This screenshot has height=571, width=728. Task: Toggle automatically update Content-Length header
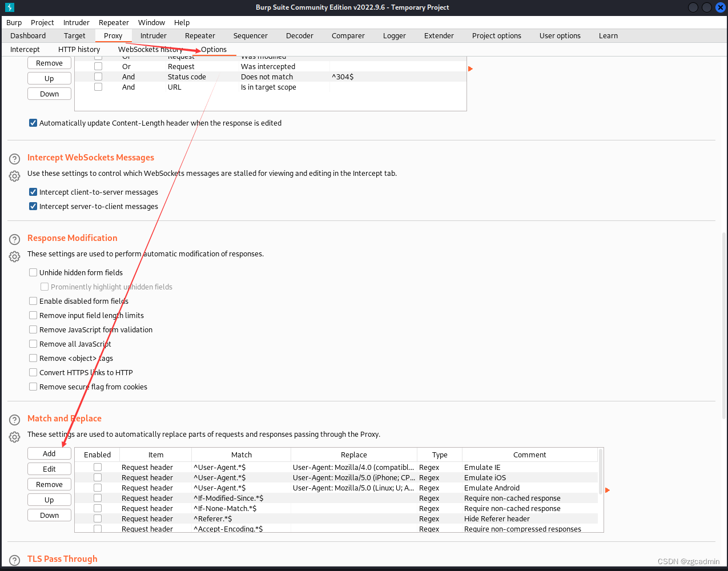click(33, 123)
